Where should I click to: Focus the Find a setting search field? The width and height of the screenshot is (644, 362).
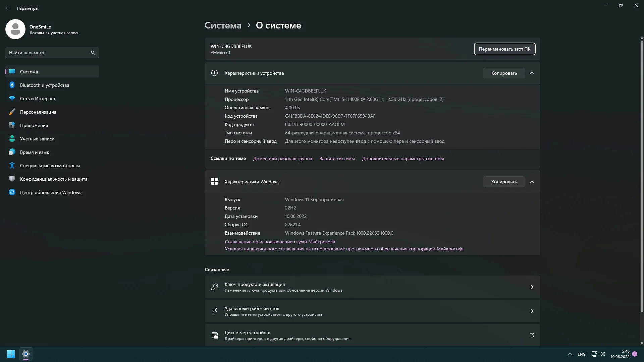pos(47,53)
